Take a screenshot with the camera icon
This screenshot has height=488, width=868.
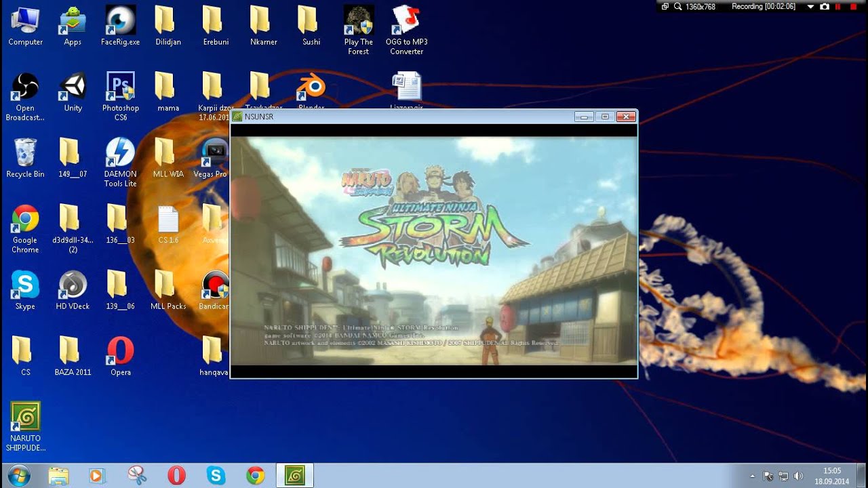(x=825, y=6)
